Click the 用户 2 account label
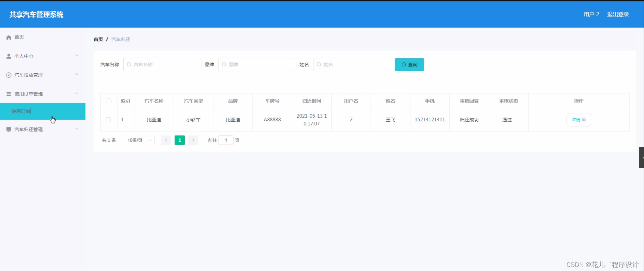This screenshot has width=644, height=271. click(x=591, y=14)
